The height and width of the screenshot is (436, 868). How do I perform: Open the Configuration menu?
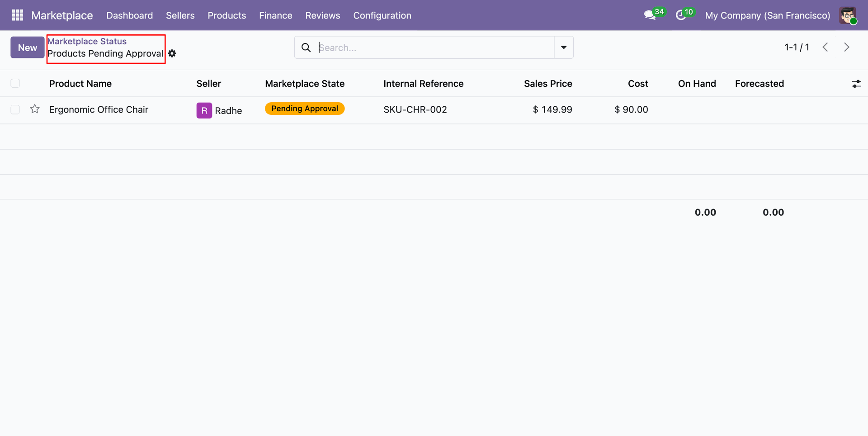pyautogui.click(x=382, y=15)
